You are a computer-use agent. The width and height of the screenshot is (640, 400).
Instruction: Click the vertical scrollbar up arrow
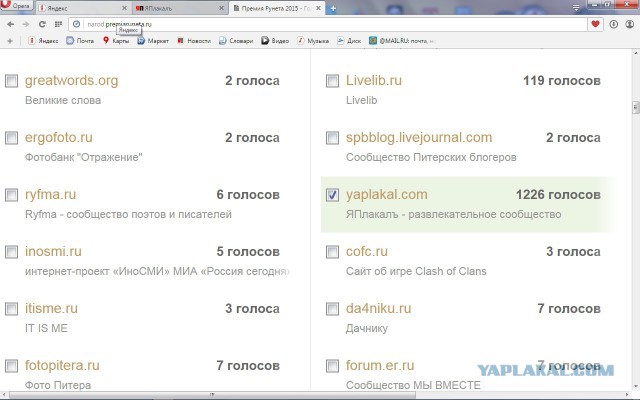[636, 53]
